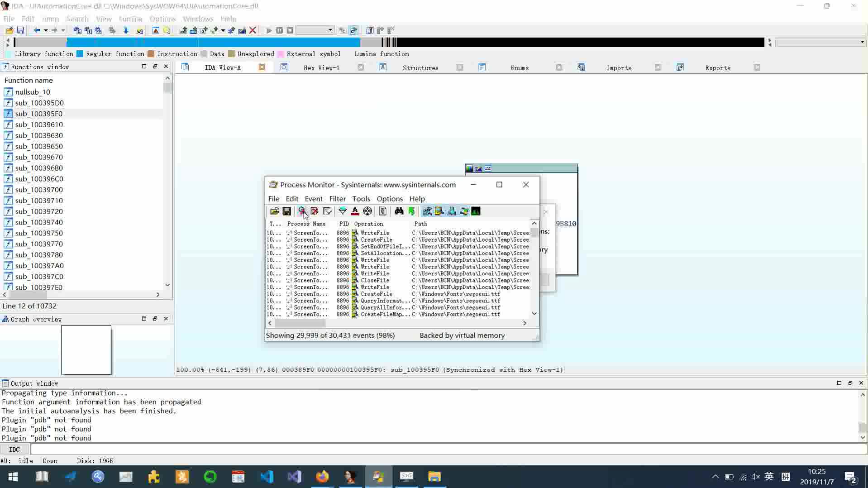Image resolution: width=868 pixels, height=488 pixels.
Task: Jump back with the IDA blue left arrow
Action: pyautogui.click(x=37, y=30)
